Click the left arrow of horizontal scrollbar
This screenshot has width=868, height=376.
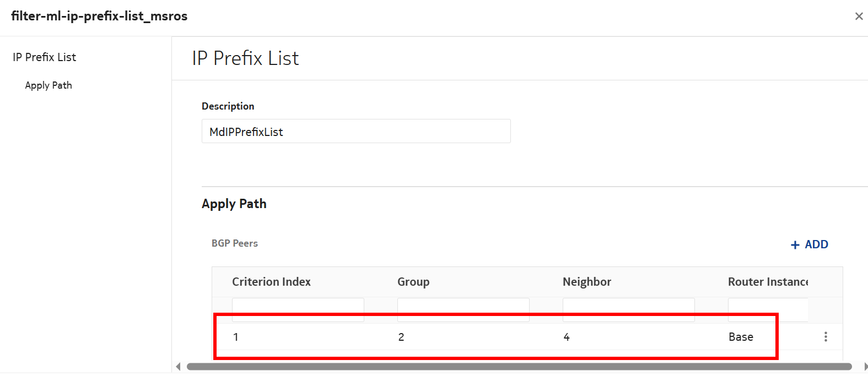coord(178,367)
